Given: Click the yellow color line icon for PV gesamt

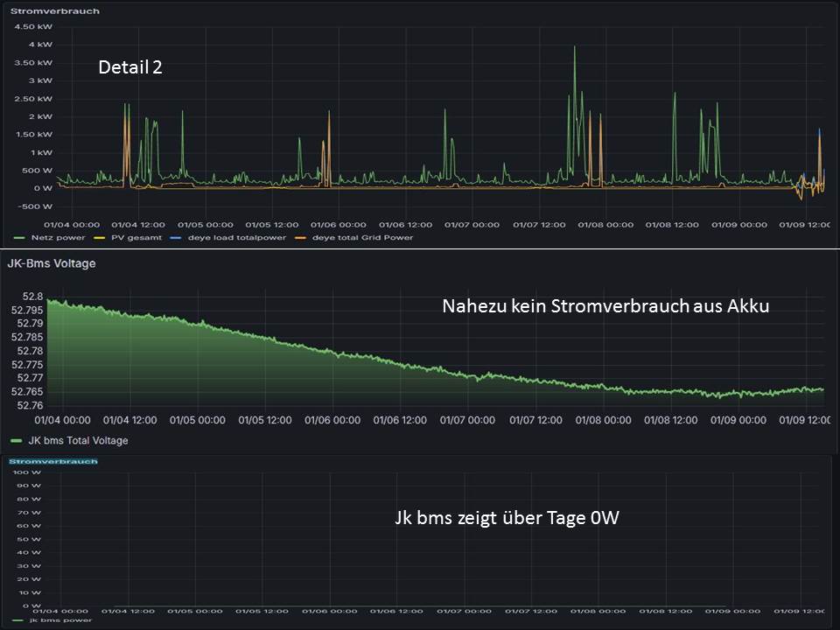Looking at the screenshot, I should point(101,237).
